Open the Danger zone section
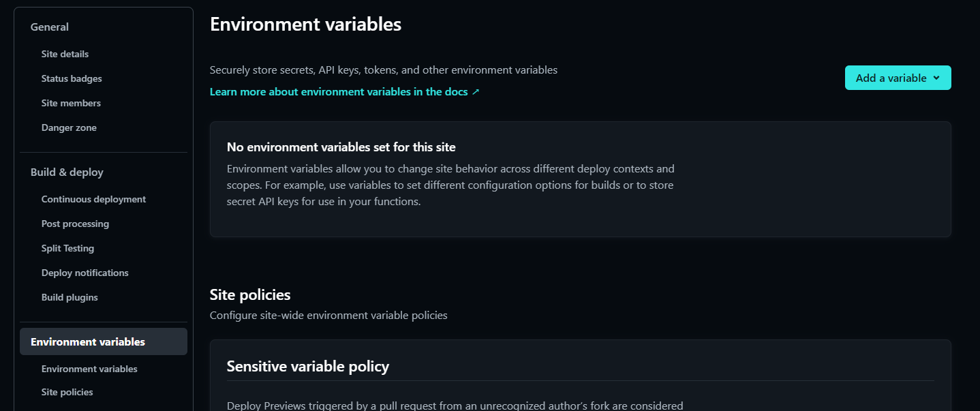980x411 pixels. pyautogui.click(x=69, y=127)
